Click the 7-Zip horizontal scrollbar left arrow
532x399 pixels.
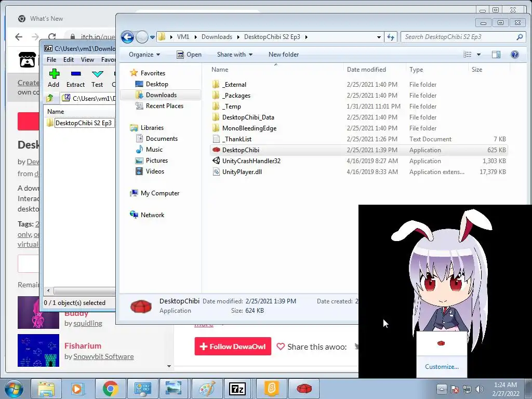click(48, 291)
